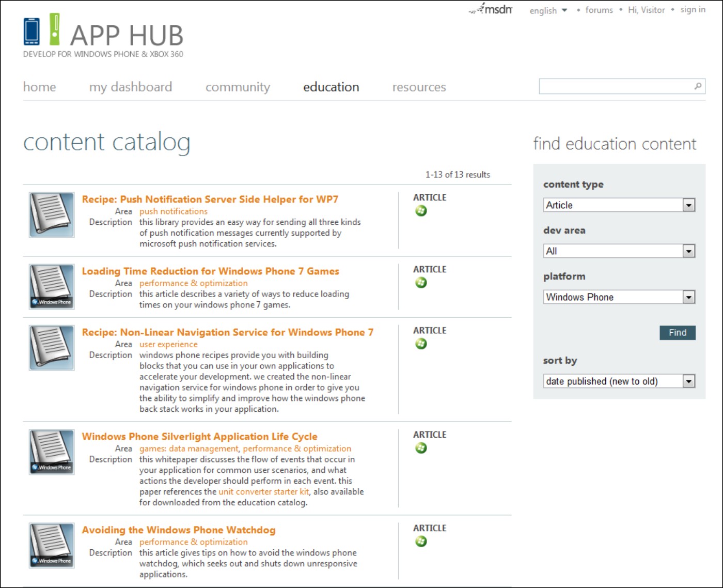723x588 pixels.
Task: Click the 'find education content' heading
Action: pyautogui.click(x=615, y=144)
